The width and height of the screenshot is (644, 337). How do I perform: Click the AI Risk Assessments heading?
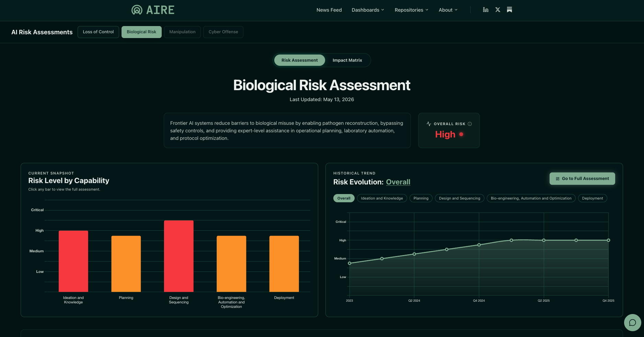click(x=42, y=32)
